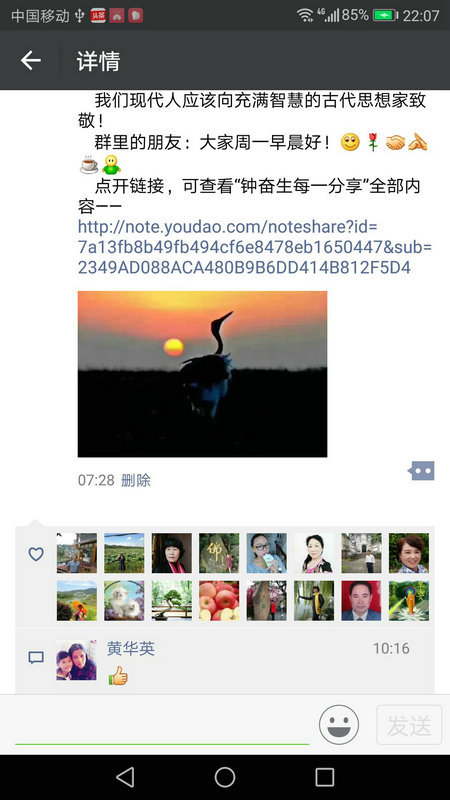Open the crane sunset photo
The width and height of the screenshot is (450, 800).
[x=203, y=374]
